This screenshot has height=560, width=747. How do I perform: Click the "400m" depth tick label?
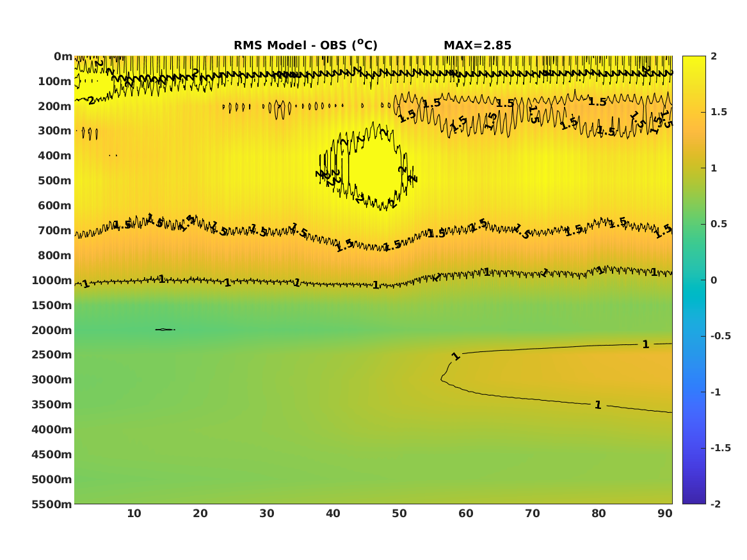click(55, 156)
